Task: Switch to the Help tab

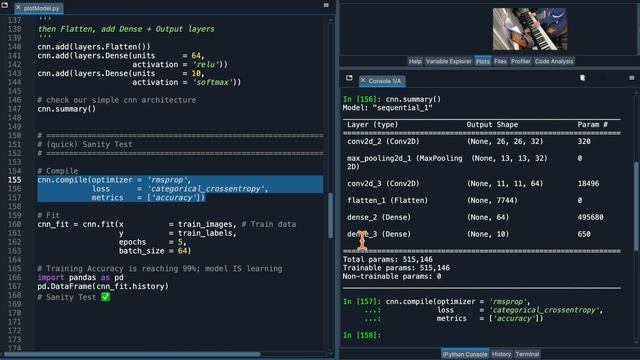Action: click(415, 61)
